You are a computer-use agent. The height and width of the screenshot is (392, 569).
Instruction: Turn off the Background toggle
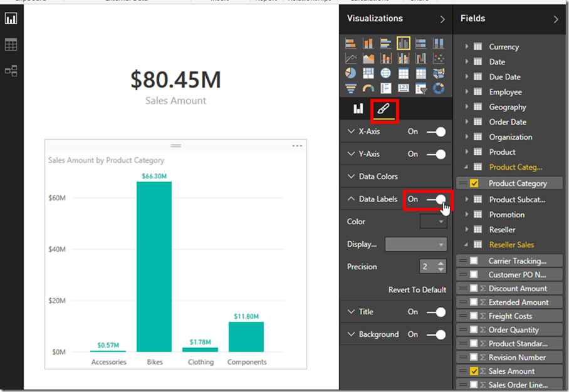[436, 335]
